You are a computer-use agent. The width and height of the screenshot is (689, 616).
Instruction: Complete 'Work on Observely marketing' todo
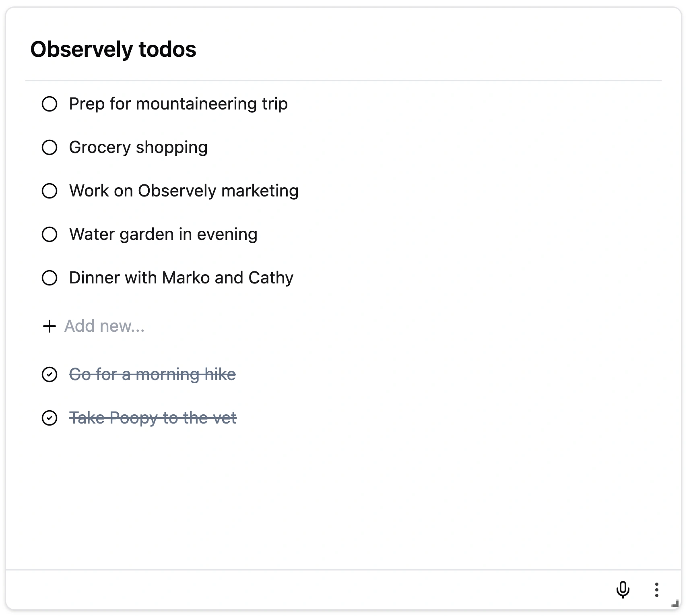pos(50,191)
